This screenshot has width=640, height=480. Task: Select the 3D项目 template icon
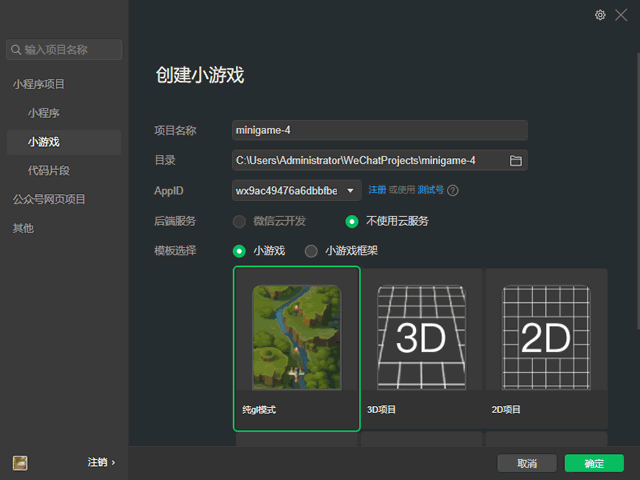[421, 337]
